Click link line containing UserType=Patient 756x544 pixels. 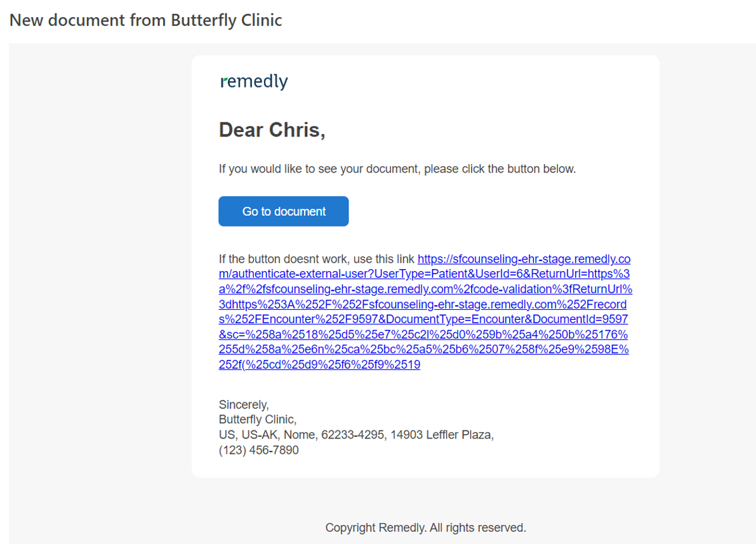click(424, 274)
